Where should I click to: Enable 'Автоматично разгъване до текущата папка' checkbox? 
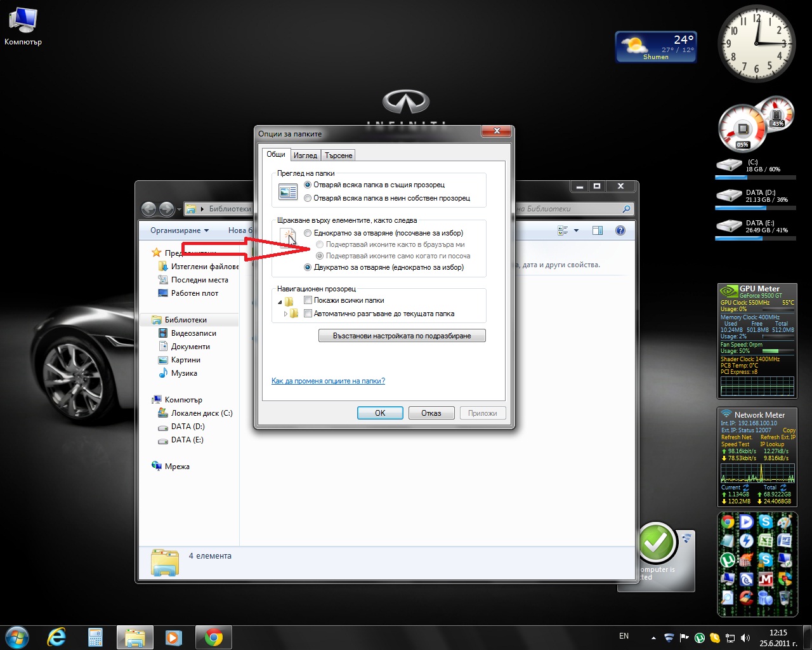coord(308,314)
